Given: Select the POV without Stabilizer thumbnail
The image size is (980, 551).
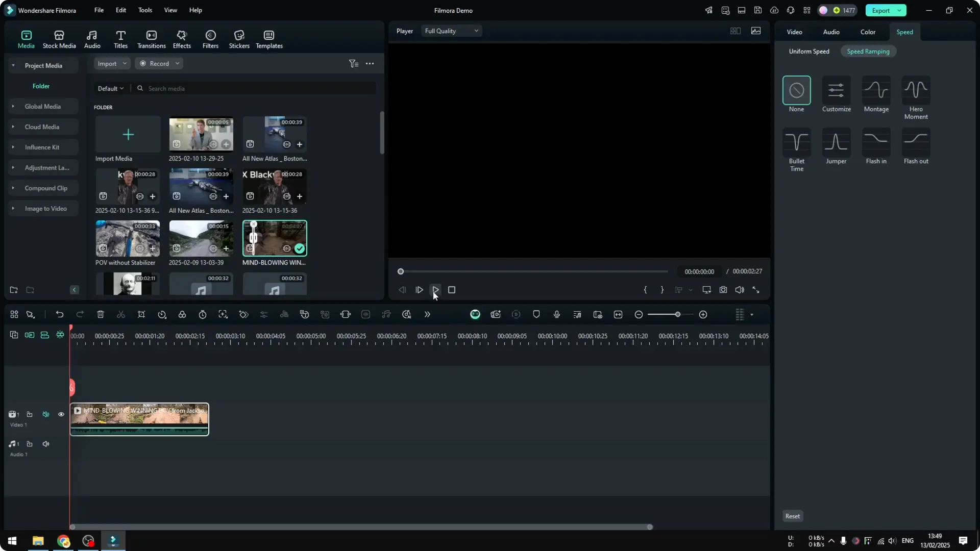Looking at the screenshot, I should point(127,238).
